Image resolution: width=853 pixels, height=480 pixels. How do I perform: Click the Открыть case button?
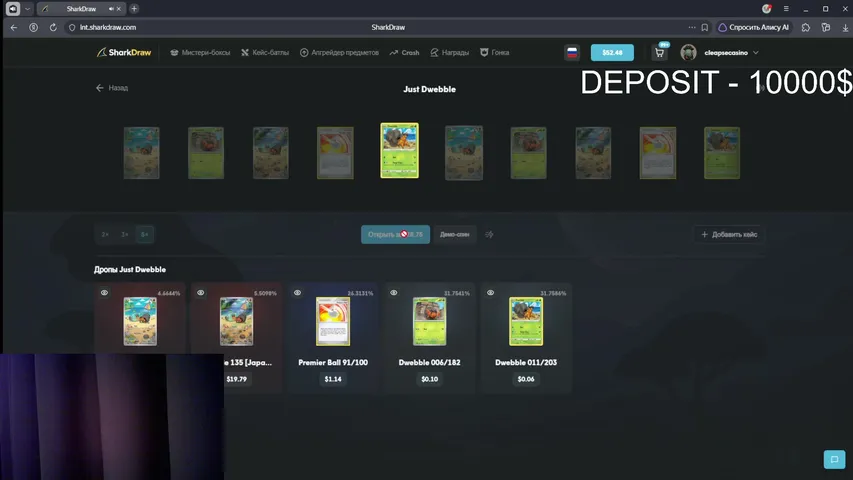[395, 235]
